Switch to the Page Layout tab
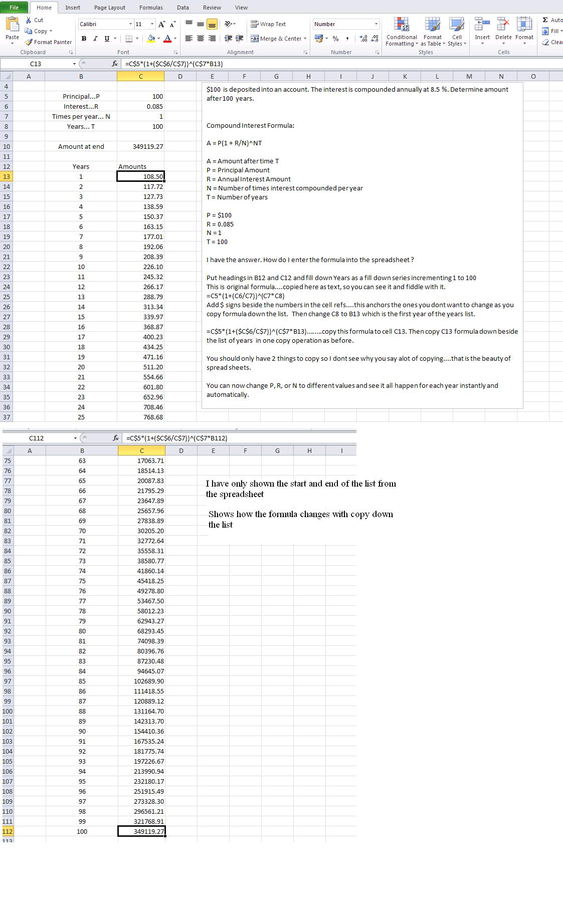 click(x=110, y=8)
